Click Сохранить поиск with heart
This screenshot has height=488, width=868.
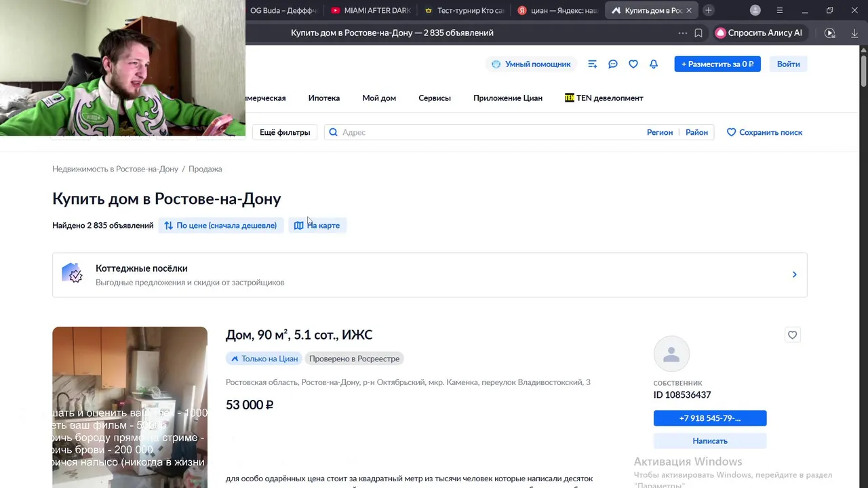(x=764, y=132)
